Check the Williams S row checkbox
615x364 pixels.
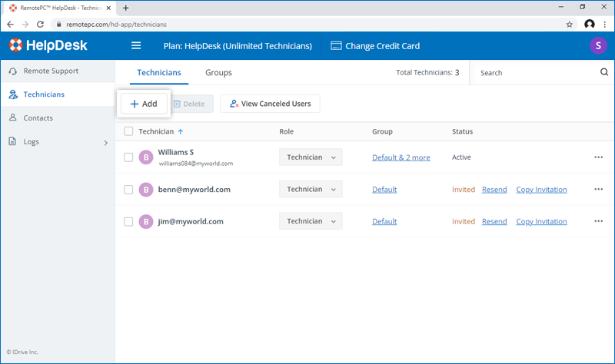tap(128, 157)
